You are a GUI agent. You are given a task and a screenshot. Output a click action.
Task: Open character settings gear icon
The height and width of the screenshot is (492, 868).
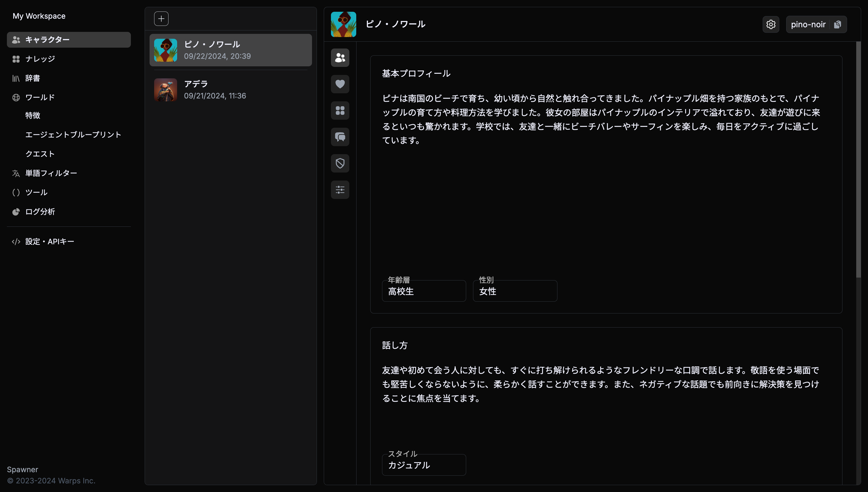[x=771, y=24]
